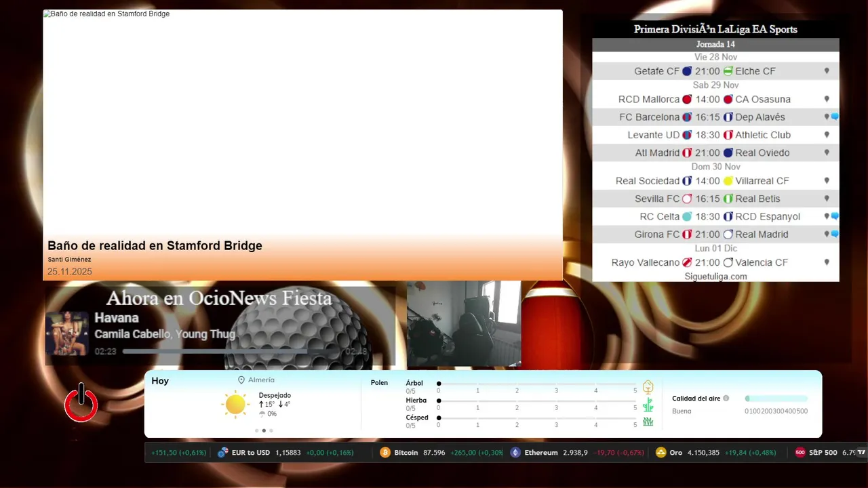Click the 'Despejado' weather condition text
Image resolution: width=868 pixels, height=488 pixels.
[x=275, y=395]
